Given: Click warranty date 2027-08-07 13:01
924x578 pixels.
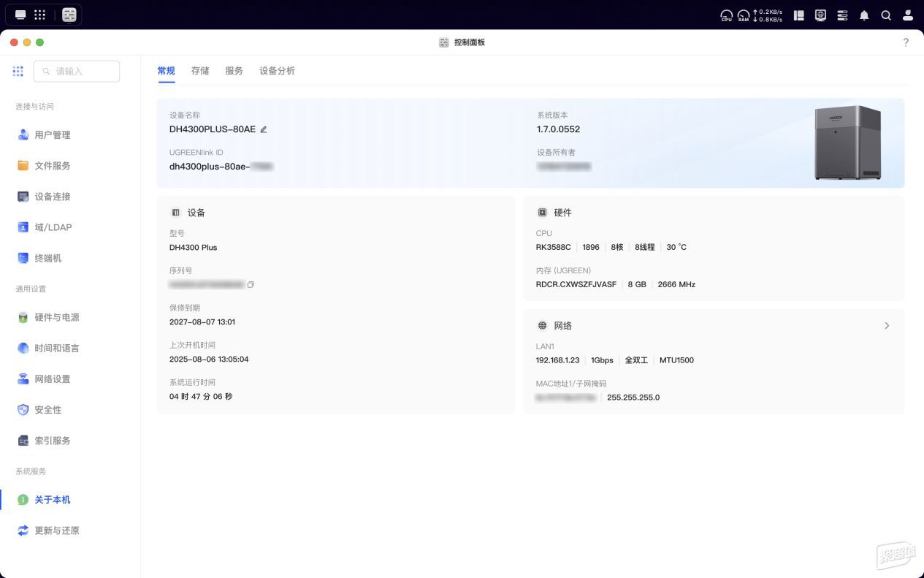Looking at the screenshot, I should pos(202,322).
